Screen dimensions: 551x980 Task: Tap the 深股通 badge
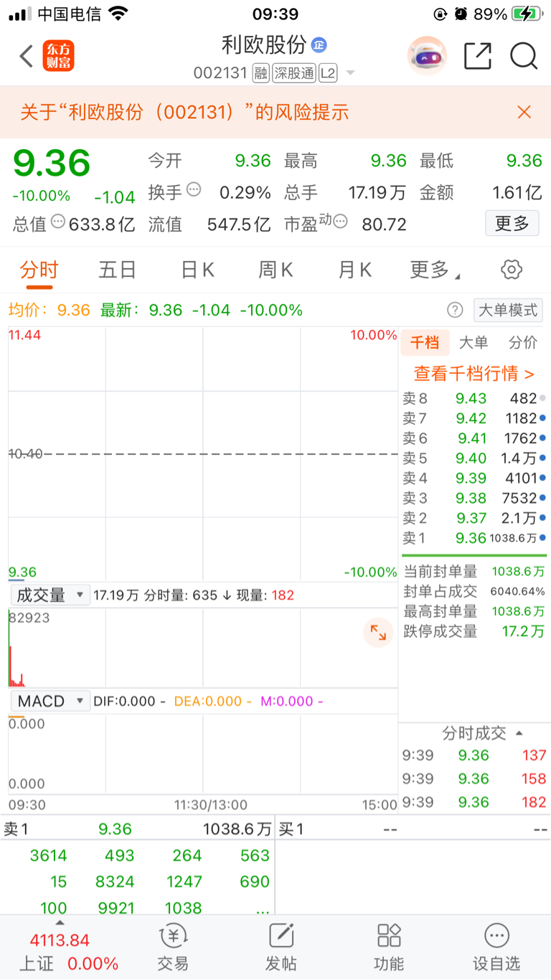[293, 72]
